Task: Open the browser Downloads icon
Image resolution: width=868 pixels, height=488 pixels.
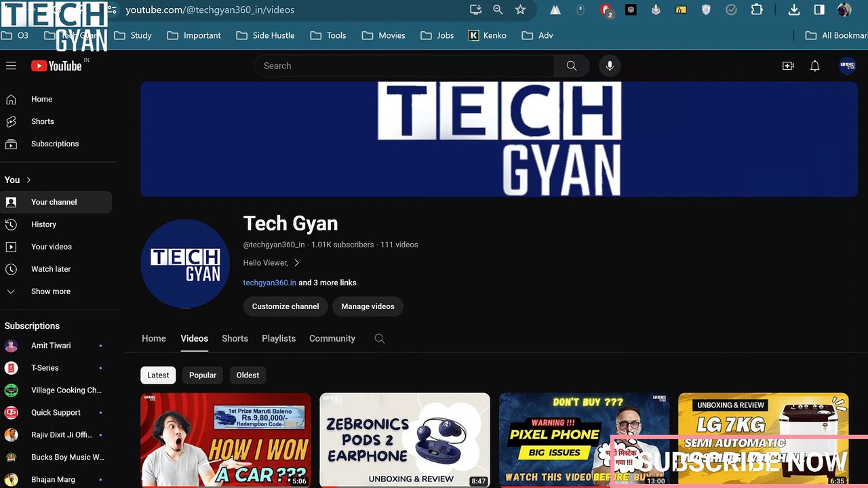Action: [794, 9]
